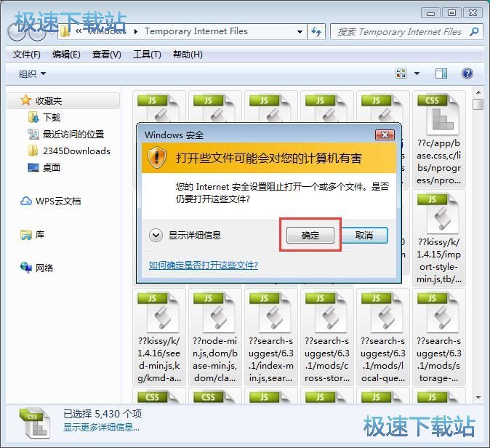
Task: Open the 工具(T) menu
Action: (x=147, y=55)
